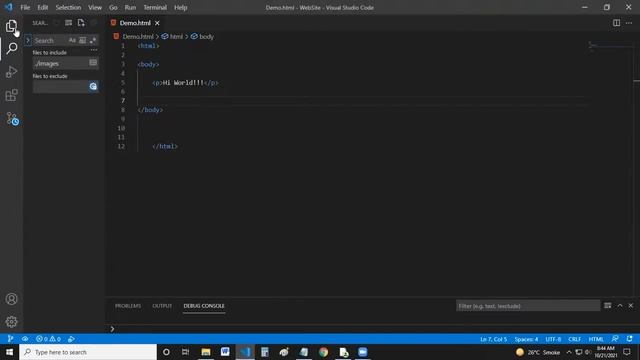Change language mode HTML
This screenshot has width=640, height=360.
pyautogui.click(x=596, y=339)
